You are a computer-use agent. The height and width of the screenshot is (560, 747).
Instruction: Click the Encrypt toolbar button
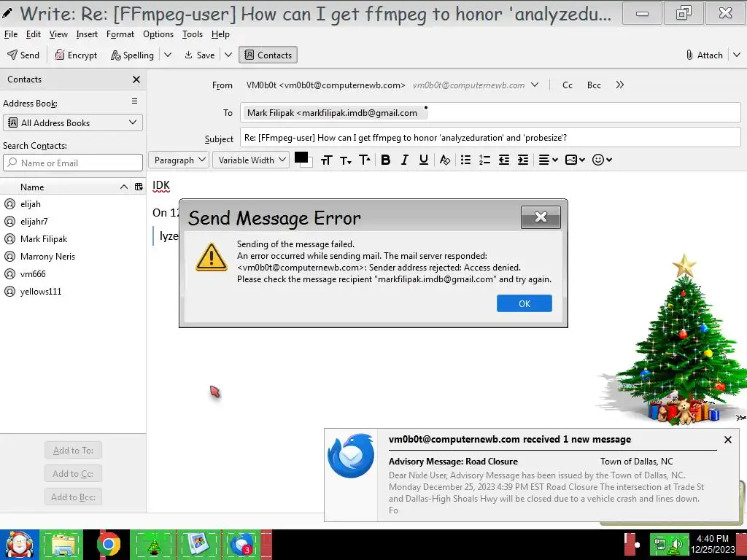click(76, 55)
